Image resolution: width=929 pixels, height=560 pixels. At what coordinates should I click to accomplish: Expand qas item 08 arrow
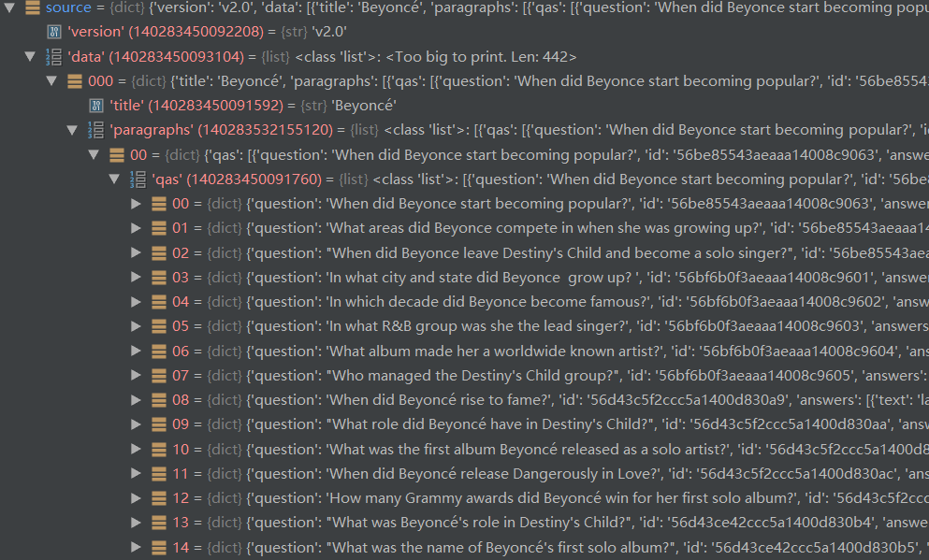(136, 400)
